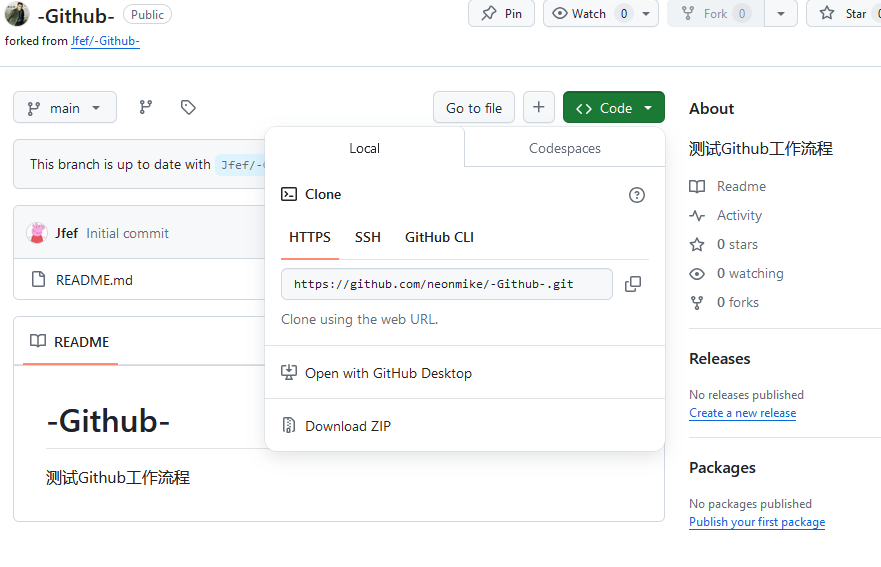Click the eye icon beside 0 watching
Screen dimensions: 881x567
coord(697,274)
